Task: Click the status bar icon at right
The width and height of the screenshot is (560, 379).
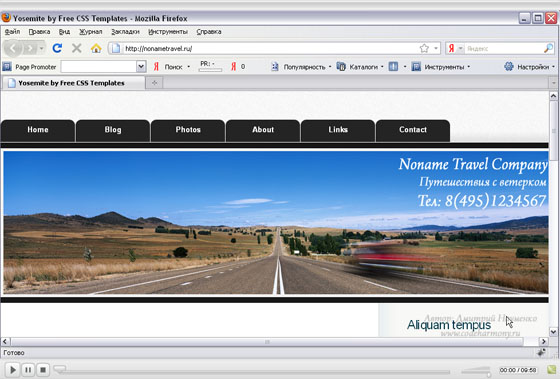Action: pos(541,353)
